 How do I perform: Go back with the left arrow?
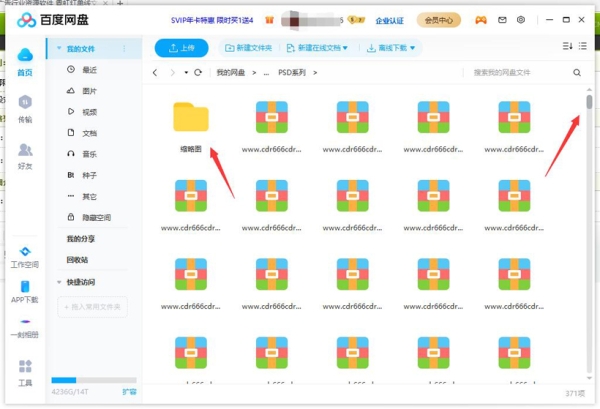(x=155, y=72)
